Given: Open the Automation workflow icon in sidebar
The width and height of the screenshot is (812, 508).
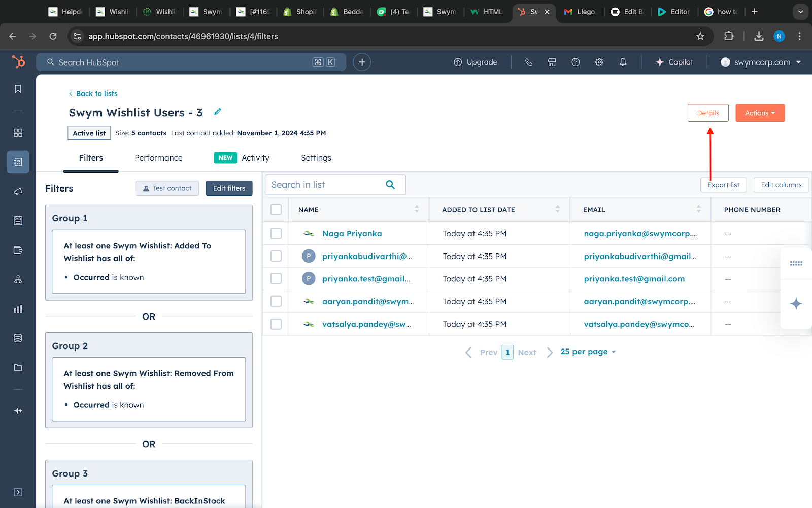Looking at the screenshot, I should click(18, 279).
